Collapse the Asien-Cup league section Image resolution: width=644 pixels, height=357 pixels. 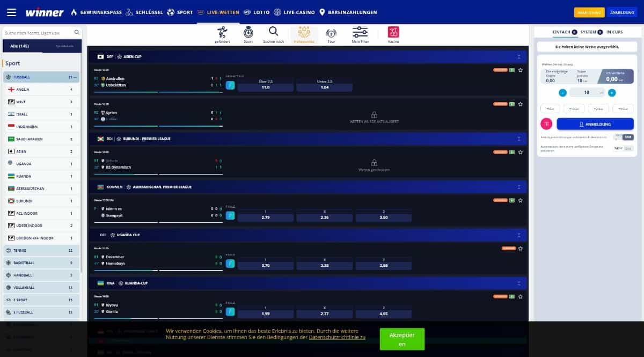point(518,56)
